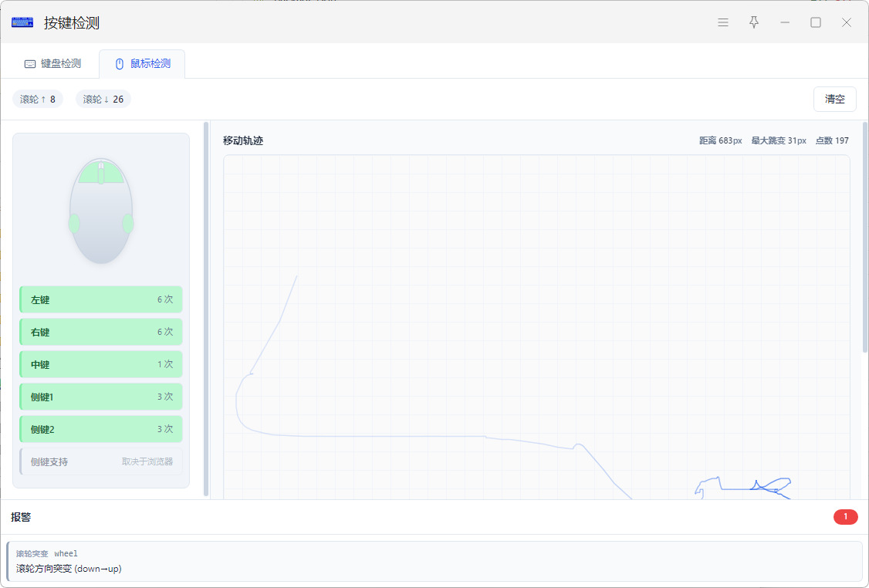Image resolution: width=869 pixels, height=588 pixels.
Task: Minimize the 按键检测 window
Action: [785, 22]
